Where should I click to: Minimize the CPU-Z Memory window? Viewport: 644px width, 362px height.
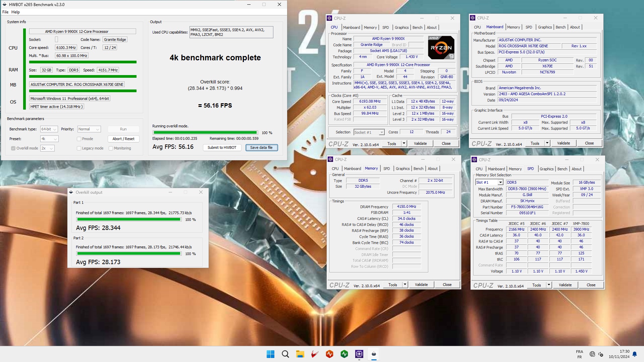[423, 159]
